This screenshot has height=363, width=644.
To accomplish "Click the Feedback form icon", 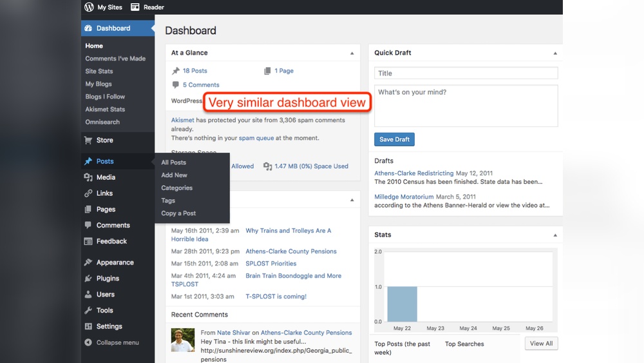I will (x=88, y=241).
